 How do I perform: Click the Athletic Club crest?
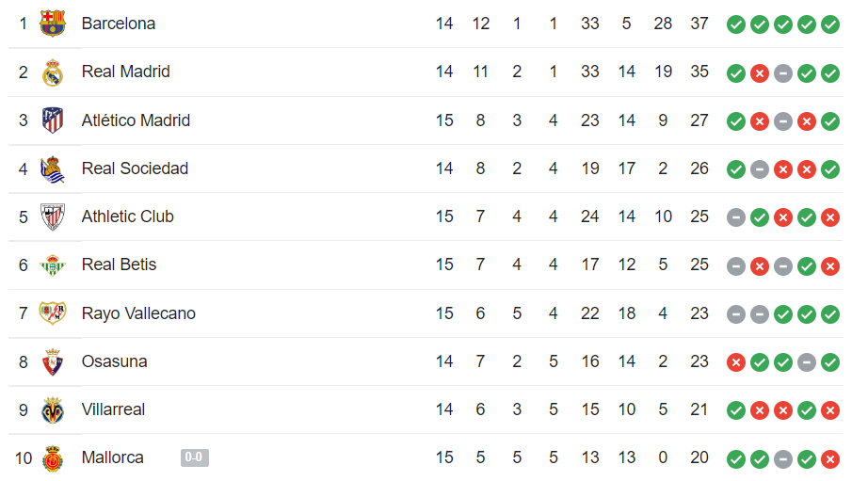(x=53, y=216)
